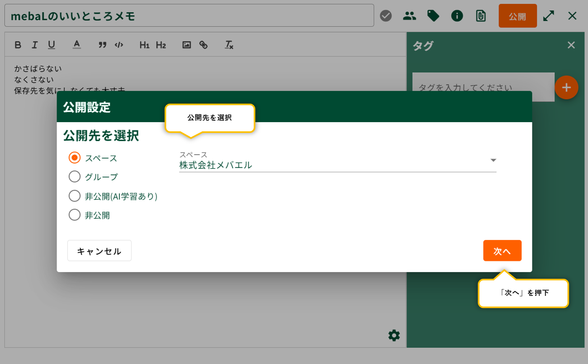Insert an image into the memo
588x364 pixels.
click(187, 45)
